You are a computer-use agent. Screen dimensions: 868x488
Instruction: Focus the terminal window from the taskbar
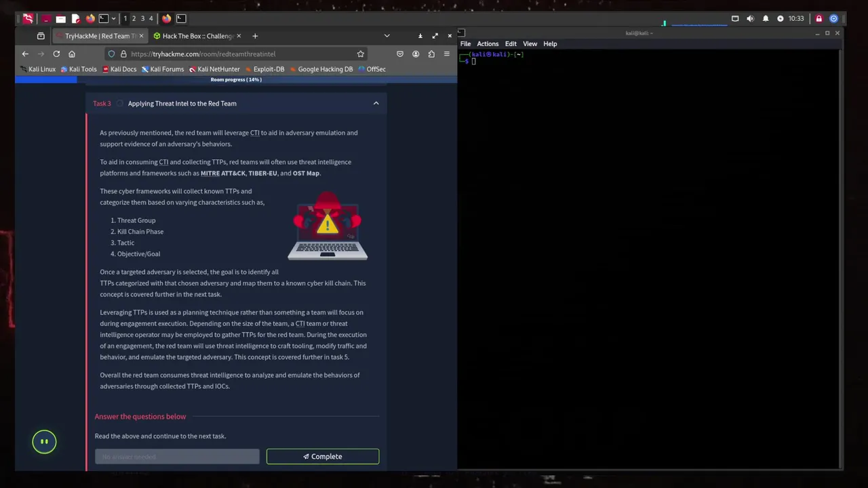pyautogui.click(x=181, y=18)
